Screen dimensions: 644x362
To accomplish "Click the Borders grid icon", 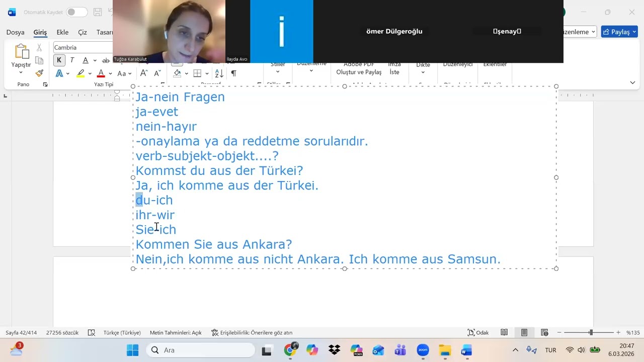I will coord(197,73).
